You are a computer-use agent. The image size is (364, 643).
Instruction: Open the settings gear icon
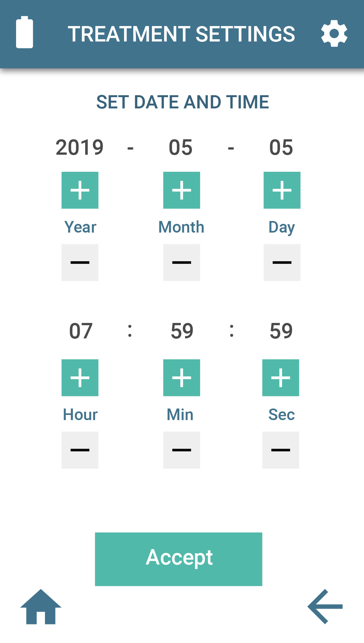[334, 33]
